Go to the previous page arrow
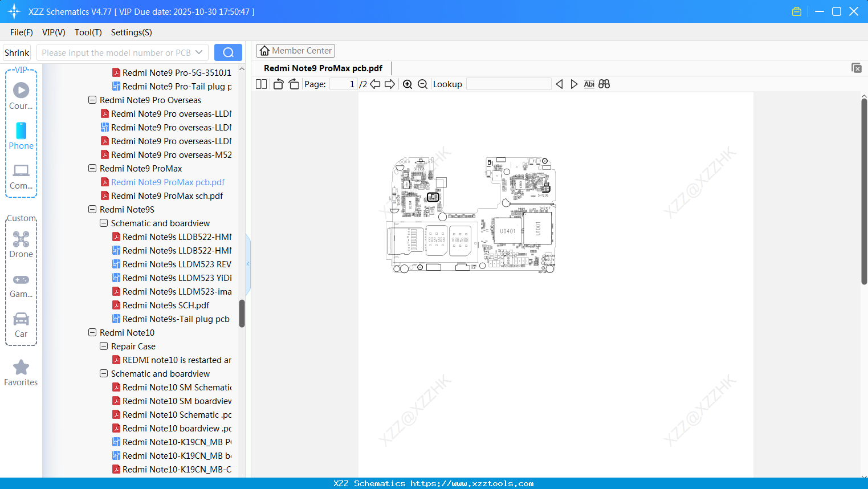This screenshot has width=868, height=489. click(x=375, y=84)
